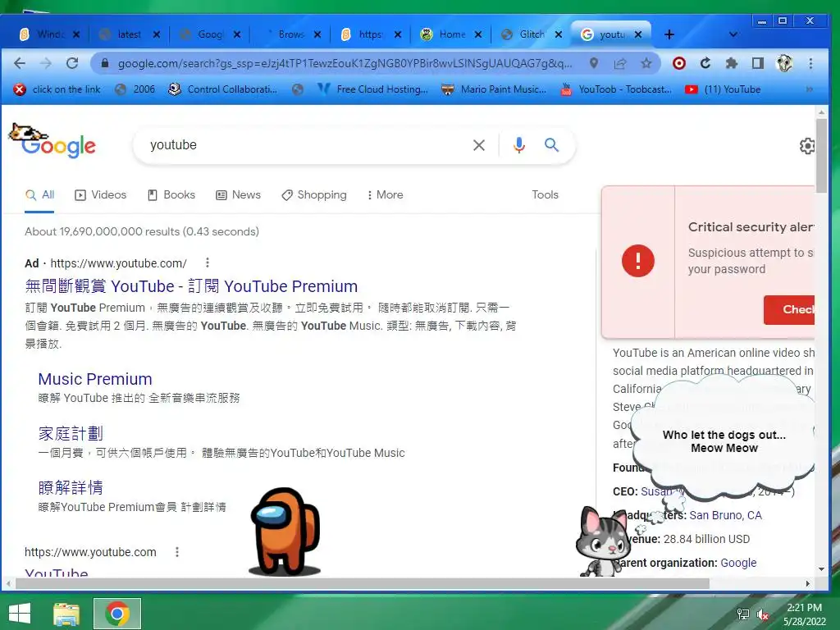Open the Free Cloud Hosting bookmark
Image resolution: width=840 pixels, height=630 pixels.
[373, 89]
